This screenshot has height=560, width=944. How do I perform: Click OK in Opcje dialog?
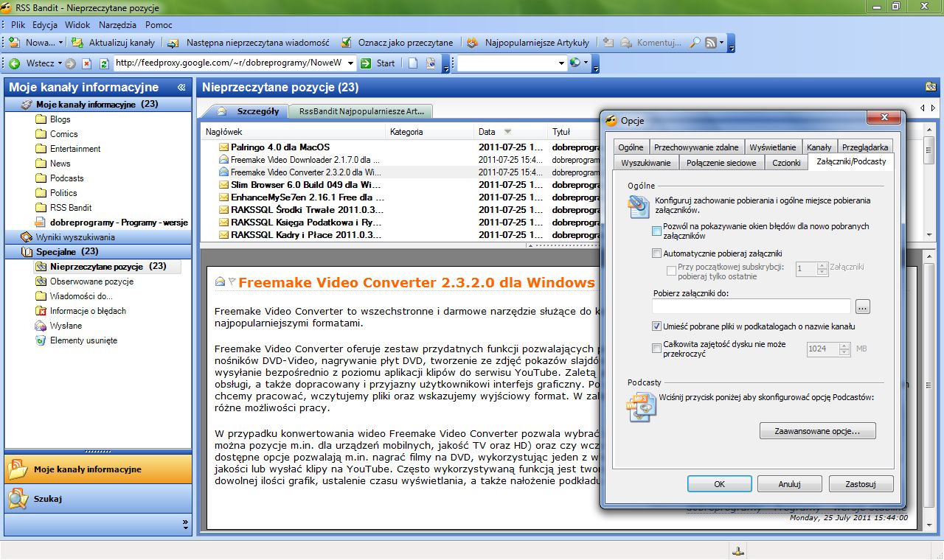point(719,484)
